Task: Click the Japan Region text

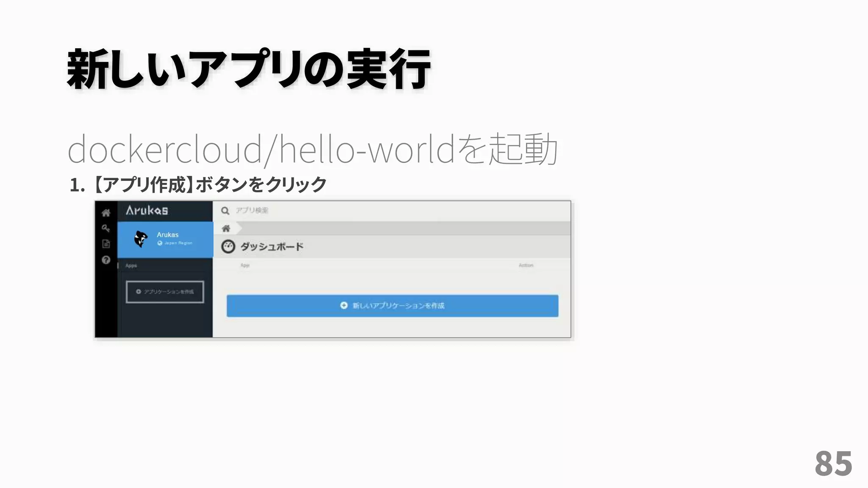Action: point(178,243)
